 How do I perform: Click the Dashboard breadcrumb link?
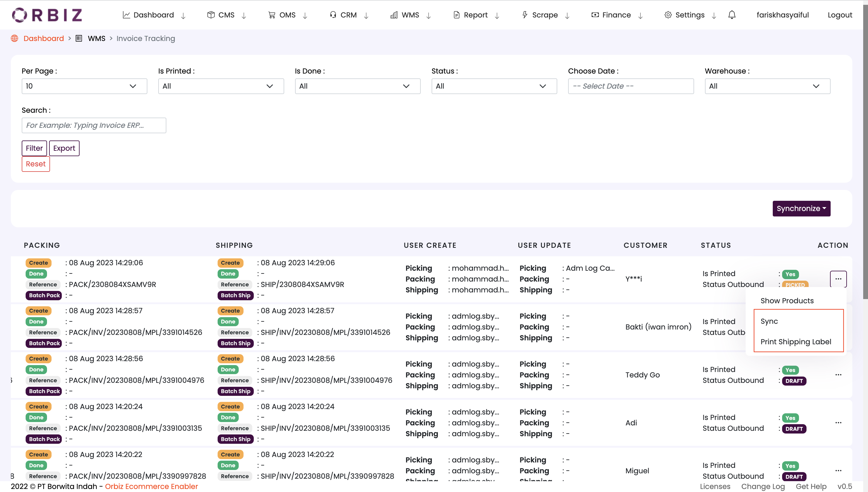[x=44, y=39]
